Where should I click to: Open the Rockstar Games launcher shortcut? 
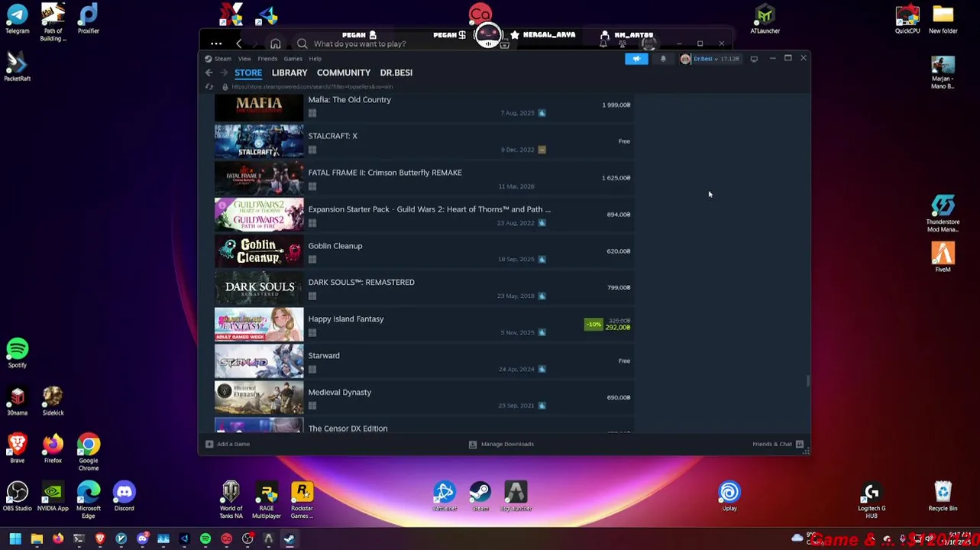[302, 500]
